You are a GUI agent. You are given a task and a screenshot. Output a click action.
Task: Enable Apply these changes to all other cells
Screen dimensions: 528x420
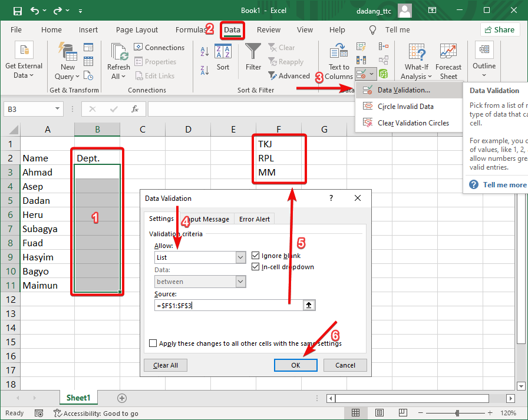point(153,343)
